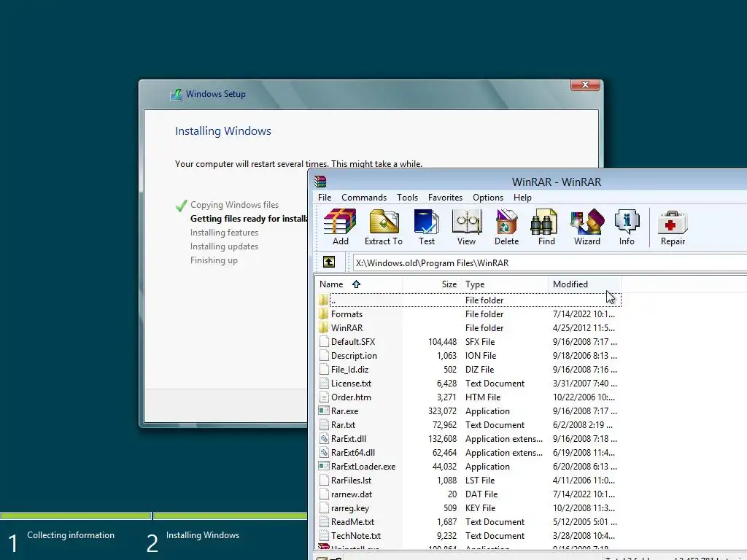
Task: Select the RarExt.dll file icon
Action: (x=324, y=438)
